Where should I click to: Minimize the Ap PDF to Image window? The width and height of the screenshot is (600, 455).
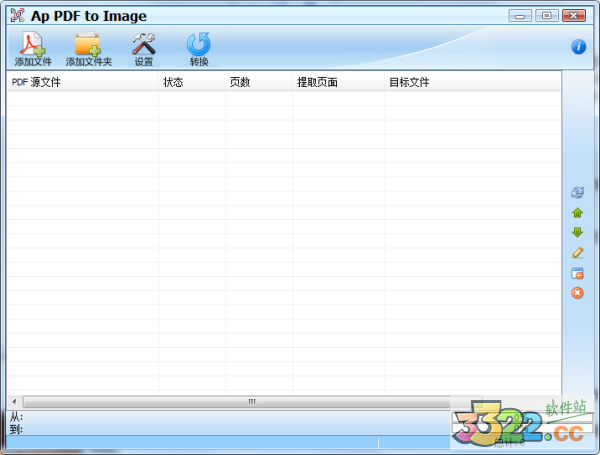coord(520,16)
